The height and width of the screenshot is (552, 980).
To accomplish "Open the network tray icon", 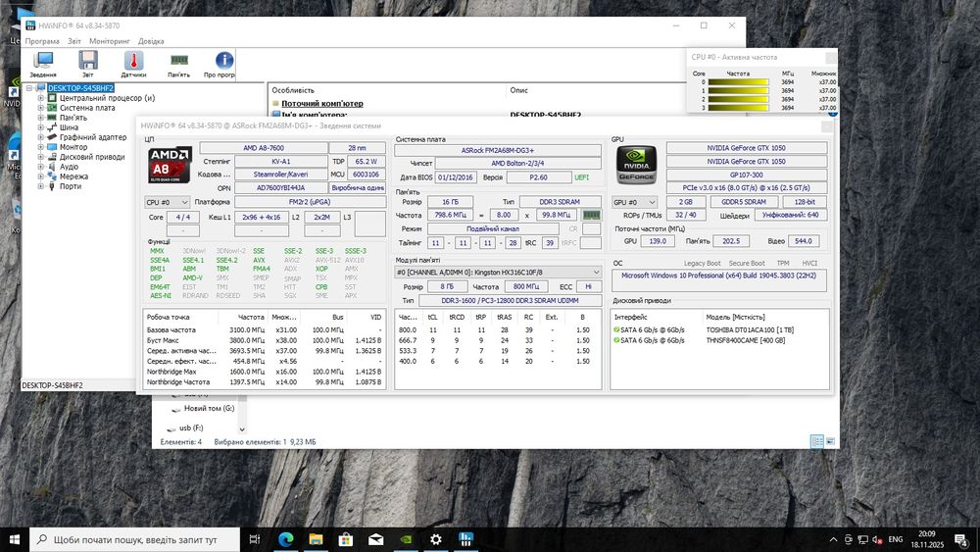I will tap(863, 539).
